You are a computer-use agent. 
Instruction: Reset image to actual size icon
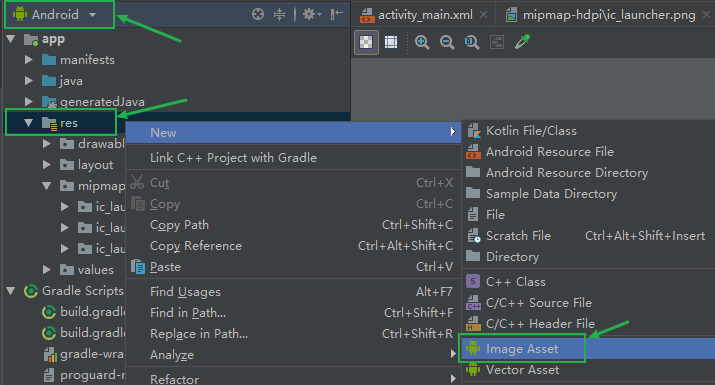471,42
